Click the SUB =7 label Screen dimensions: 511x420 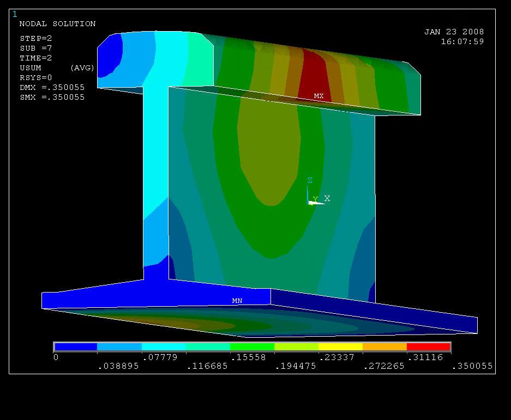[36, 48]
